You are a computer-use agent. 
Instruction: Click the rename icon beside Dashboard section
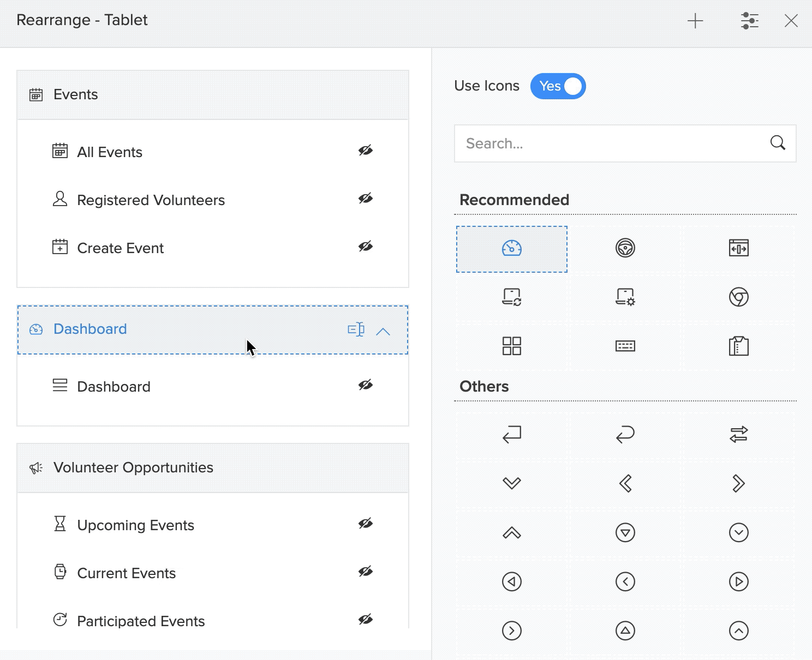coord(356,329)
